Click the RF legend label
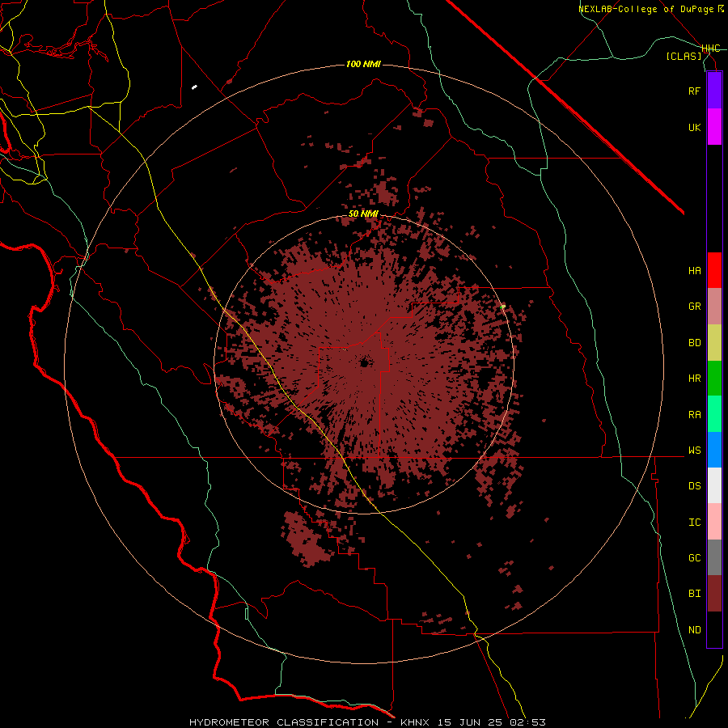Screen dimensions: 728x728 (694, 91)
